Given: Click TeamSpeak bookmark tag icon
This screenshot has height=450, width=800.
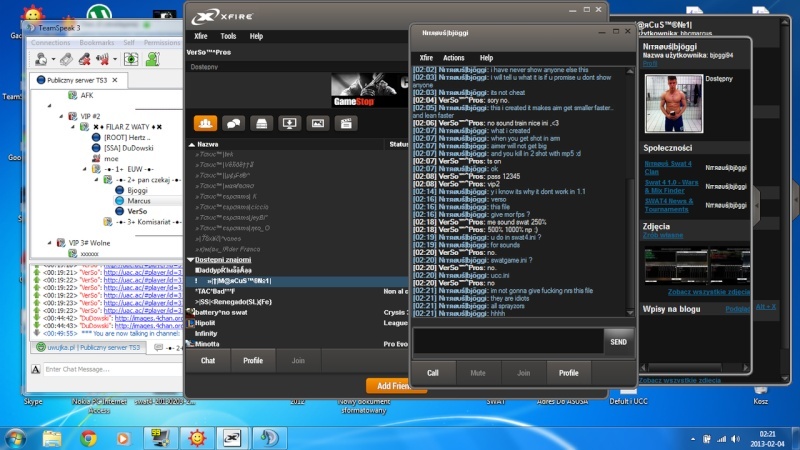Looking at the screenshot, I should [66, 59].
